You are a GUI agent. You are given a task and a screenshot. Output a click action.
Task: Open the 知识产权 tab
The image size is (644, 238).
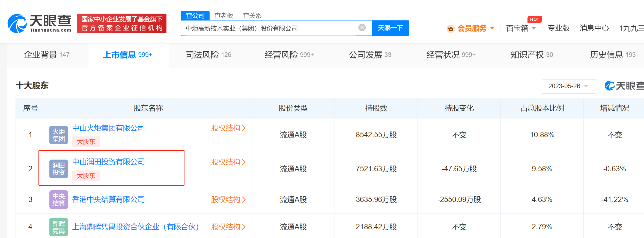point(532,55)
